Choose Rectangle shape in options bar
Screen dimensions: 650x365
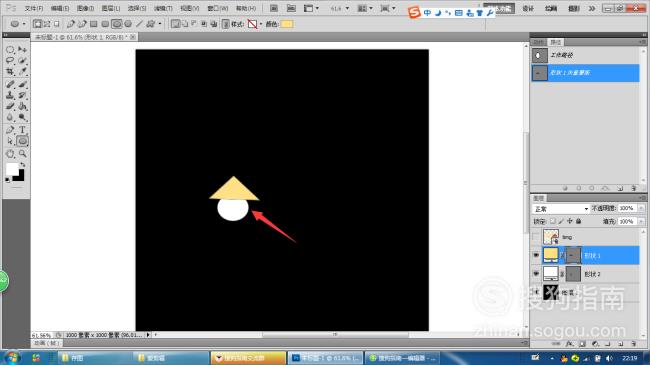[x=94, y=24]
